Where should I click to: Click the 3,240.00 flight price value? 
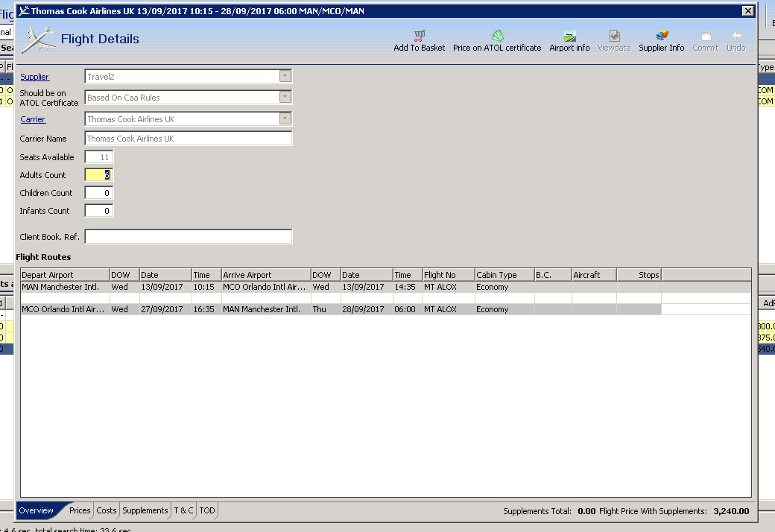pos(731,511)
